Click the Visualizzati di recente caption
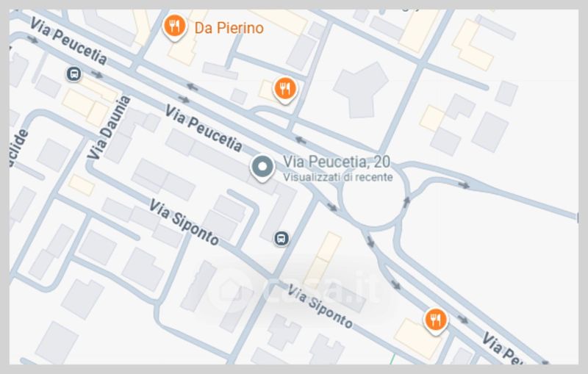Screen dimensions: 588x374 pos(338,177)
